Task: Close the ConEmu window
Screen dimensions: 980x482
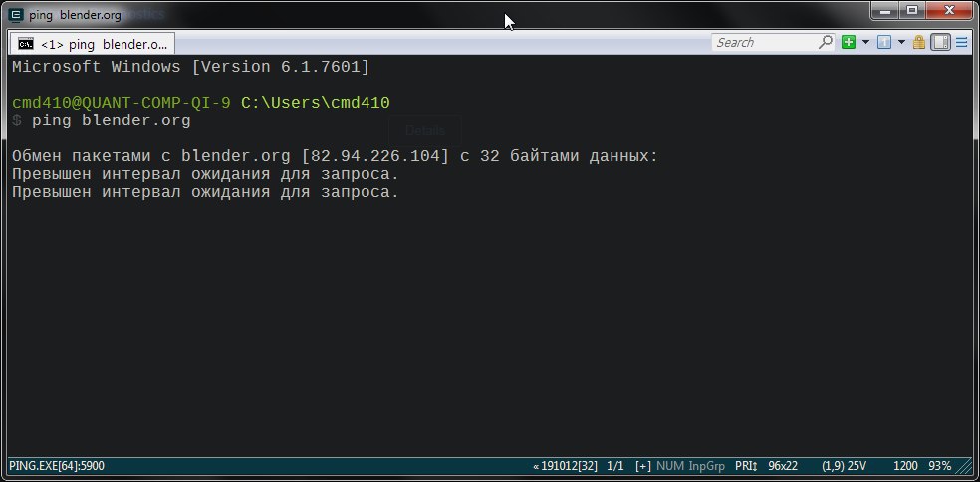Action: 949,10
